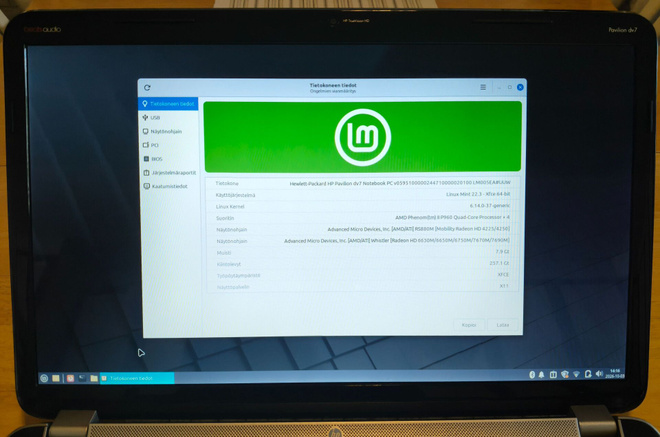Click the Näytönohjain row listing Whistler Radeon HD 6630M
660x437 pixels.
(x=362, y=240)
